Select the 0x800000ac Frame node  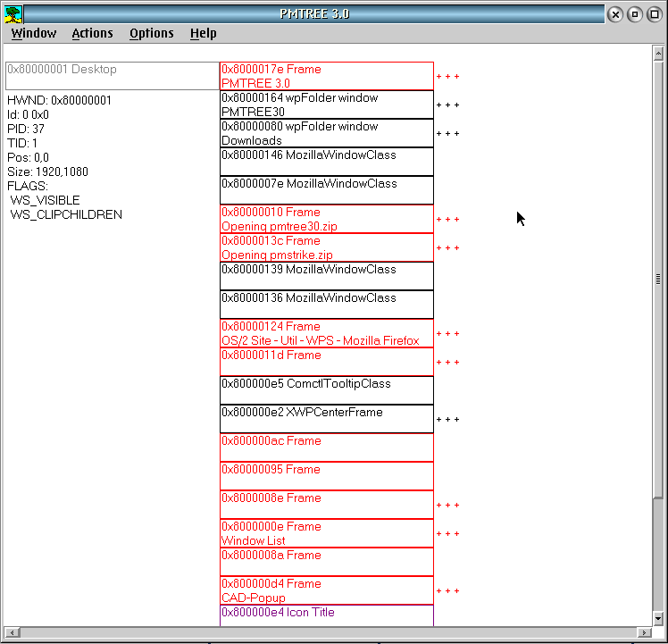click(327, 447)
